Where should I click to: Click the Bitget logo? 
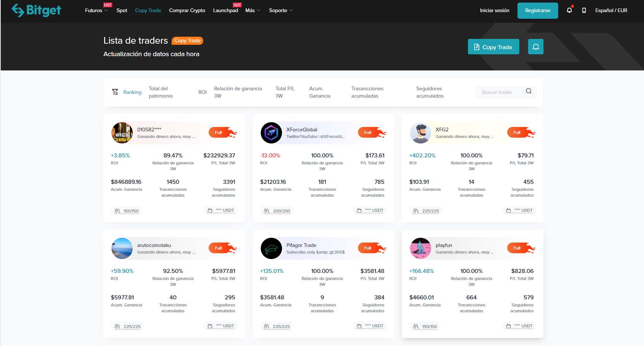(36, 10)
